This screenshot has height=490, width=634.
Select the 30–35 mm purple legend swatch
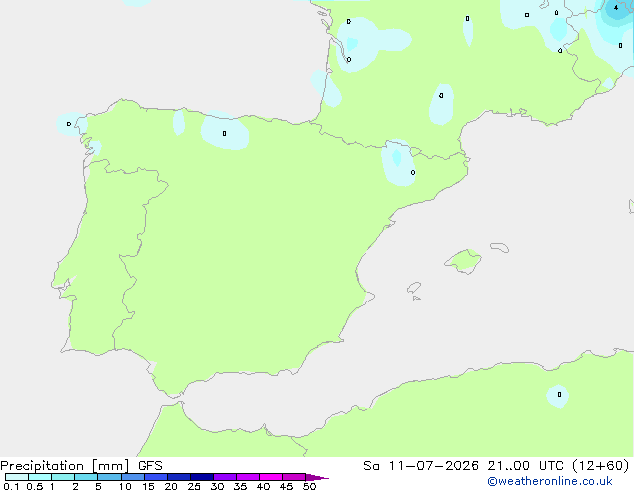pyautogui.click(x=225, y=477)
